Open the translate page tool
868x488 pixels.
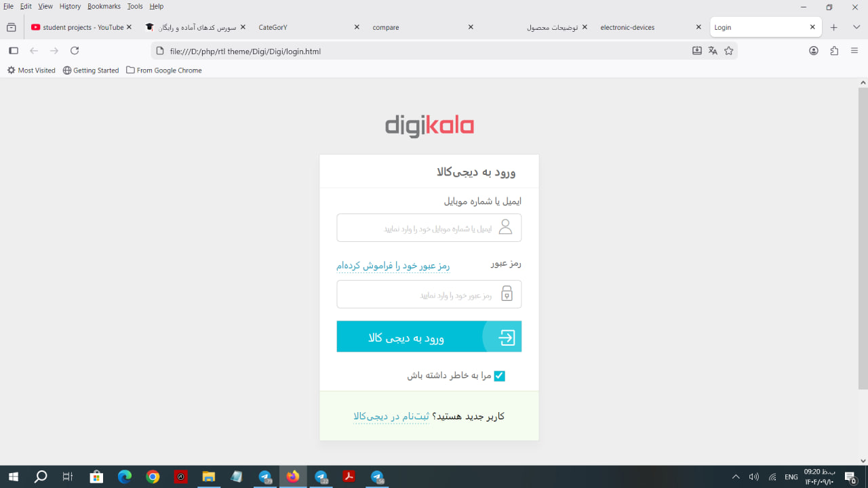tap(713, 50)
